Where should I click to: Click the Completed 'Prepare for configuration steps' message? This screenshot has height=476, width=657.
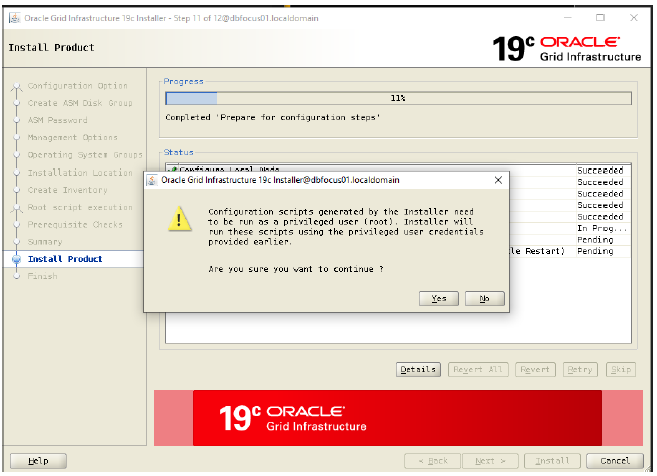pyautogui.click(x=273, y=117)
